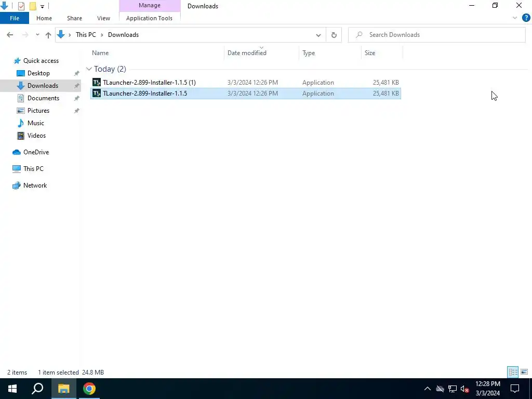Open the taskbar clock and date

pyautogui.click(x=487, y=389)
